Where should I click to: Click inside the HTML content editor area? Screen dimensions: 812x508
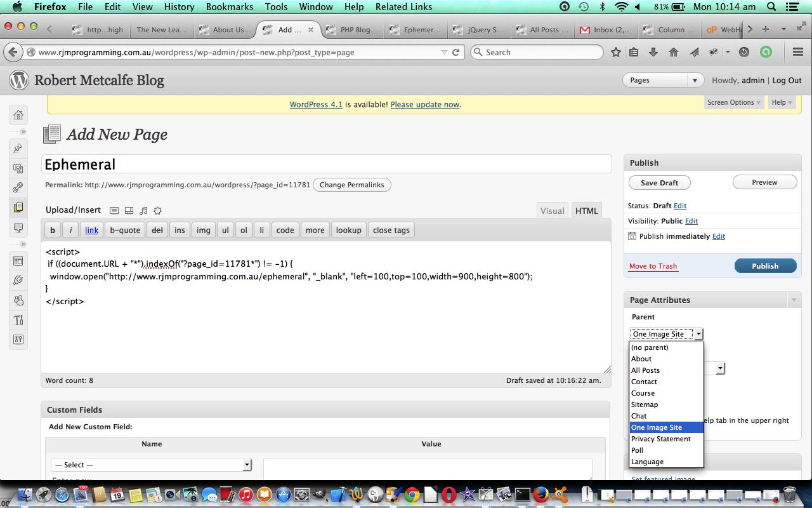coord(326,307)
